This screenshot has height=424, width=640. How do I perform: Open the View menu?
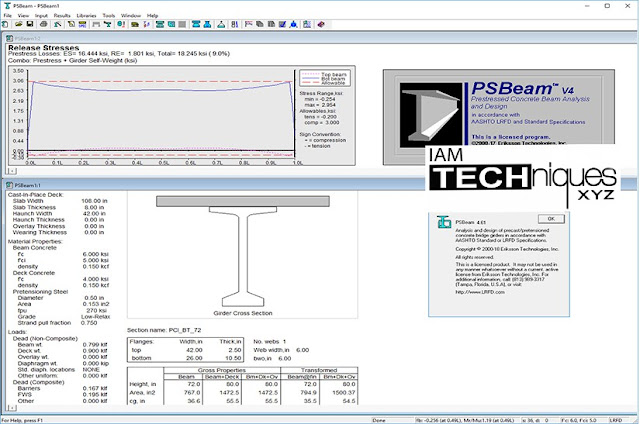click(x=23, y=16)
